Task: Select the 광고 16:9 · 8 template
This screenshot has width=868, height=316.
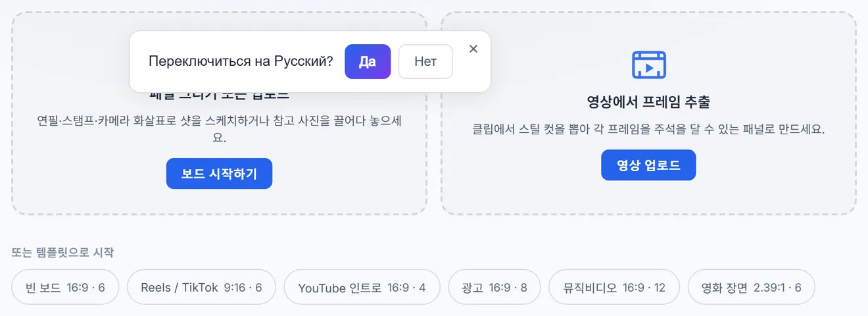Action: click(x=494, y=287)
